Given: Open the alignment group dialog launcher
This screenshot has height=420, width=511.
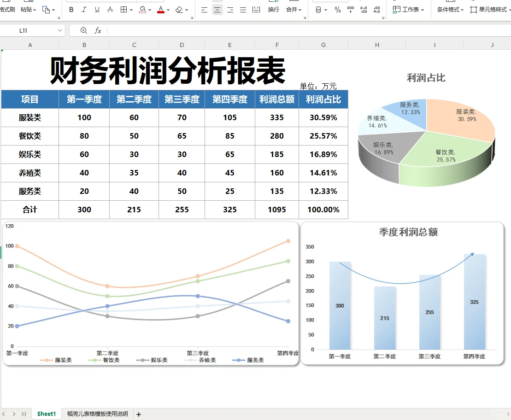Looking at the screenshot, I should tap(305, 17).
